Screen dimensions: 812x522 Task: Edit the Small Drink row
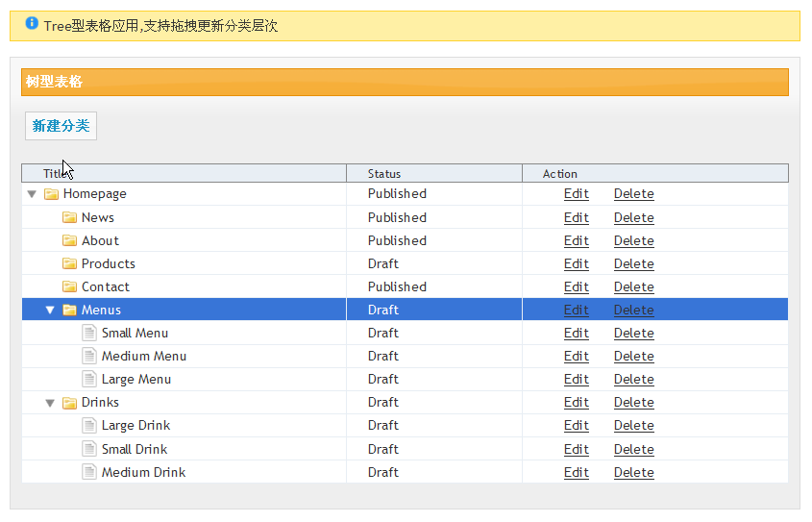577,449
